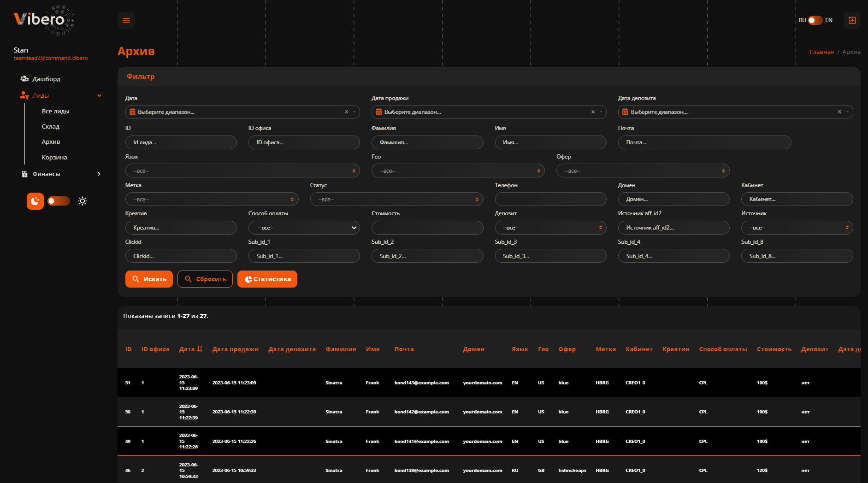The image size is (868, 483).
Task: Open the Дата продажи range dropdown caret
Action: click(x=601, y=112)
